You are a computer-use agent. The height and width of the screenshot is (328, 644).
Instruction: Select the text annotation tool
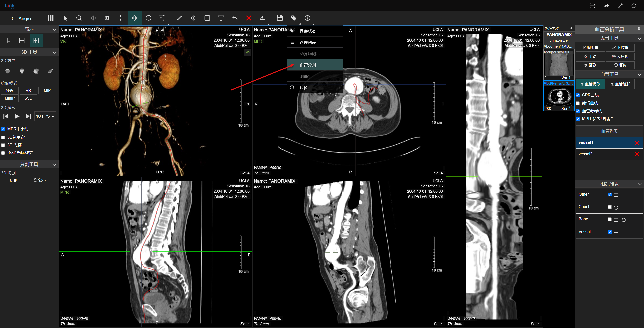tap(221, 18)
